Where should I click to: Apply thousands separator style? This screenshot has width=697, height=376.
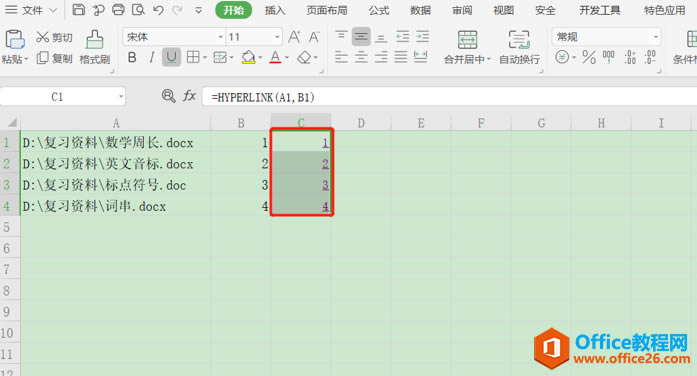pyautogui.click(x=609, y=57)
